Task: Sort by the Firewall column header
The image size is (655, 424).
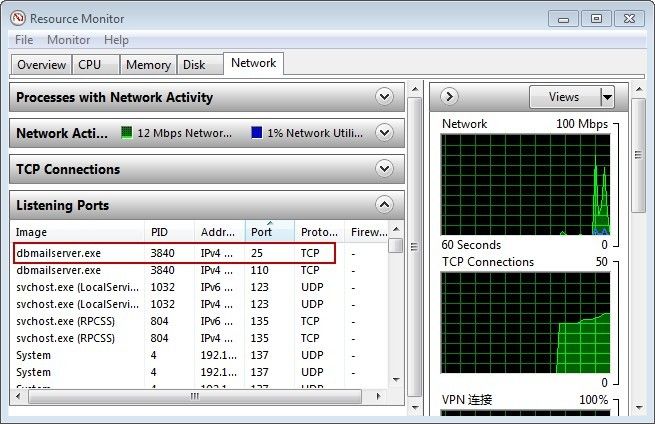Action: point(368,232)
